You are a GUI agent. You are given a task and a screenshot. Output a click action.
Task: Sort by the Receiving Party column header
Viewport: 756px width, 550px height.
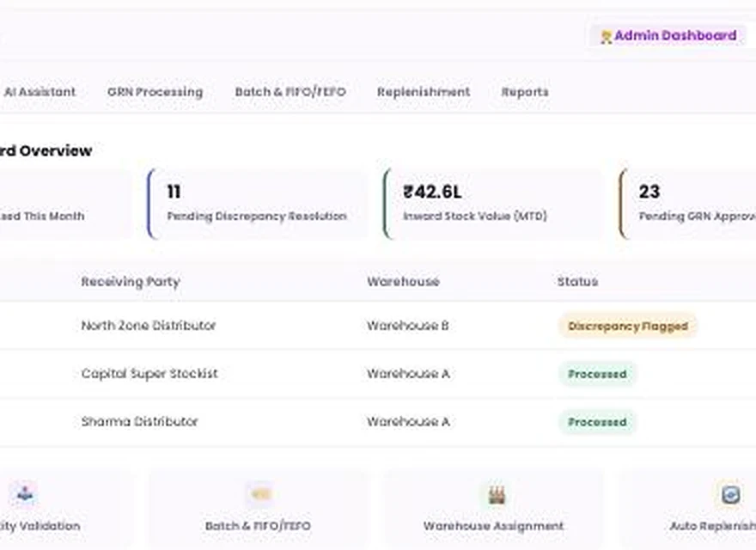tap(131, 281)
